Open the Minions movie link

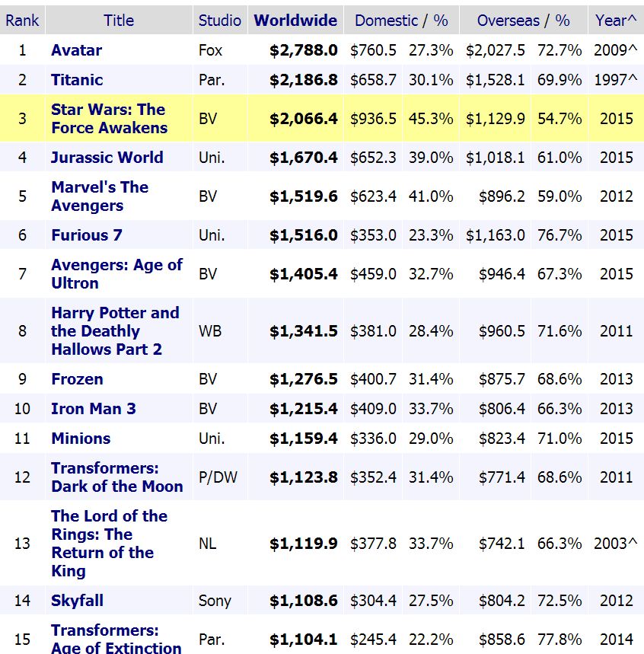click(81, 439)
